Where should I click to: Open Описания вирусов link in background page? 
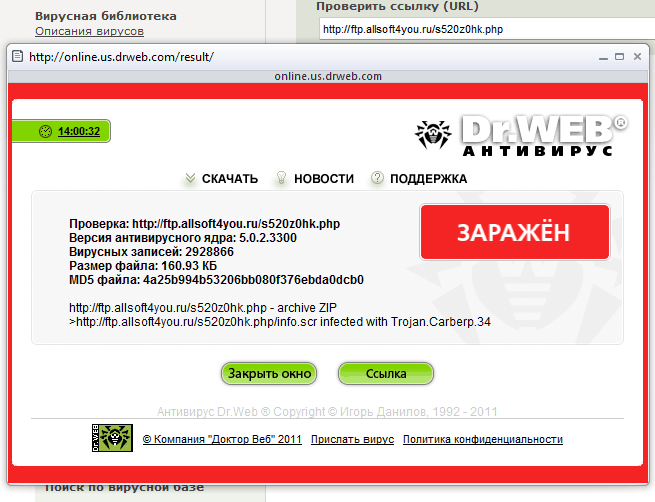[89, 31]
